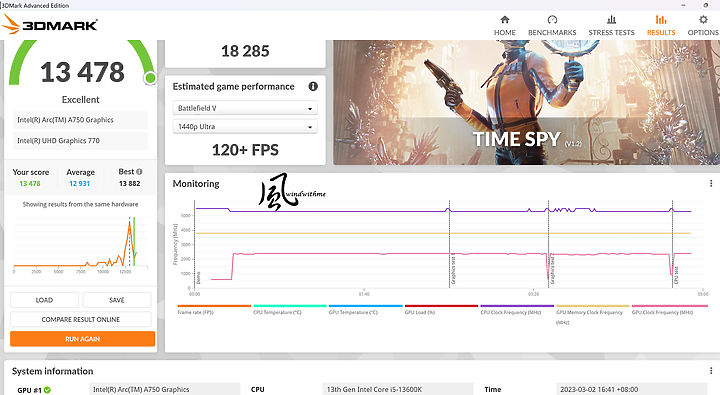Go to Stress Tests
This screenshot has height=395, width=720.
tap(611, 26)
